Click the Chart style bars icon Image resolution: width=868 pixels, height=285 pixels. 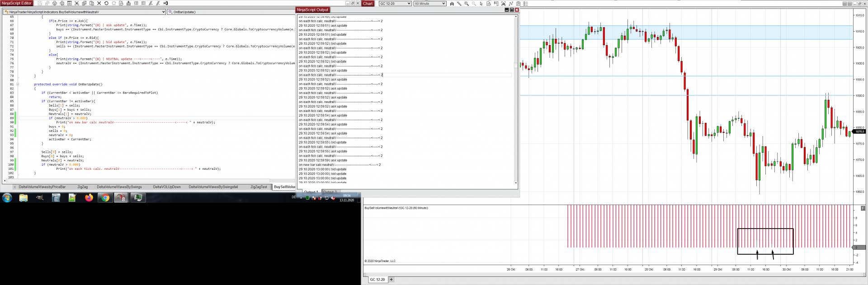[452, 4]
